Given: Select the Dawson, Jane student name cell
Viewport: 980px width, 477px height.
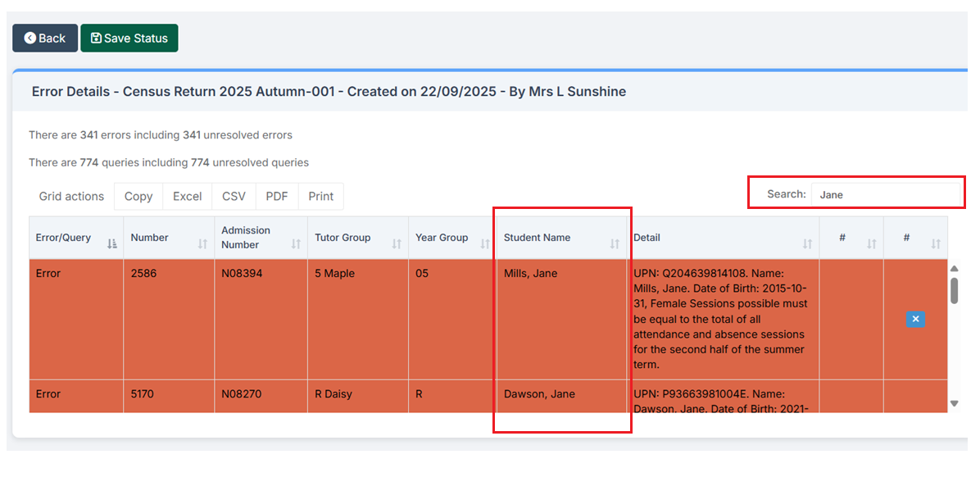Looking at the screenshot, I should [539, 394].
